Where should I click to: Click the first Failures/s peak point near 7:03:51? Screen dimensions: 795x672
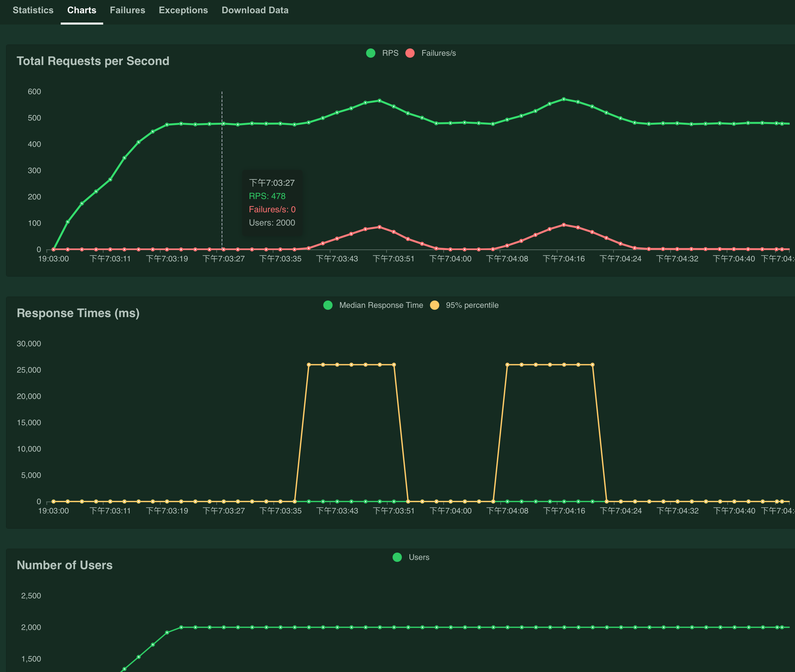pyautogui.click(x=379, y=227)
